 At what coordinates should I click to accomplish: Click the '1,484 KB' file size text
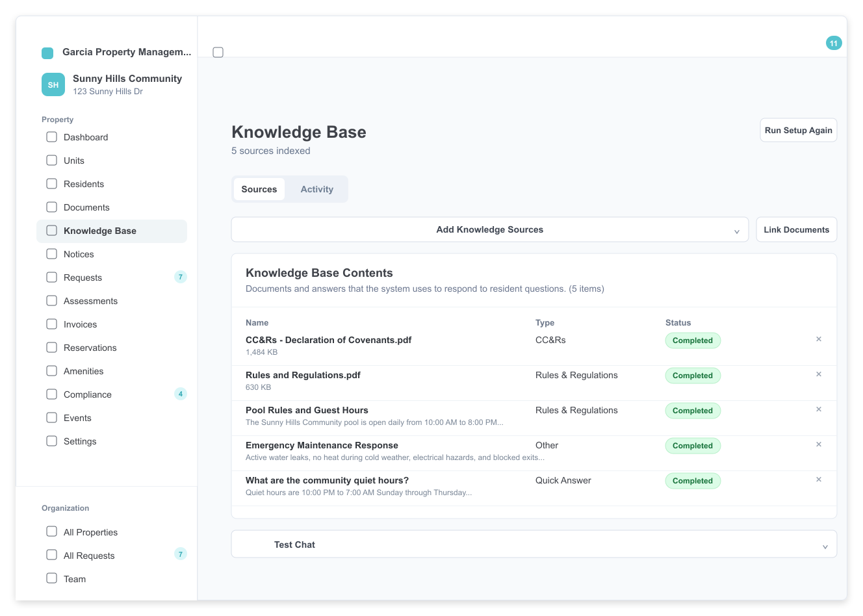tap(261, 352)
